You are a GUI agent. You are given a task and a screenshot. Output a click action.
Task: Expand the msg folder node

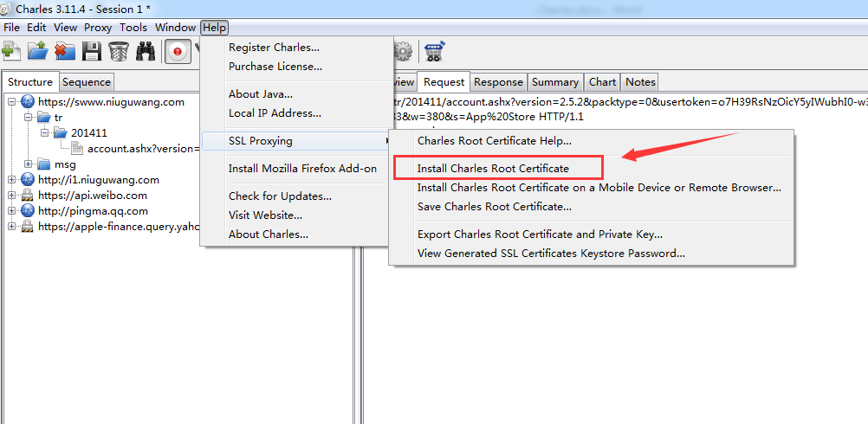click(29, 164)
